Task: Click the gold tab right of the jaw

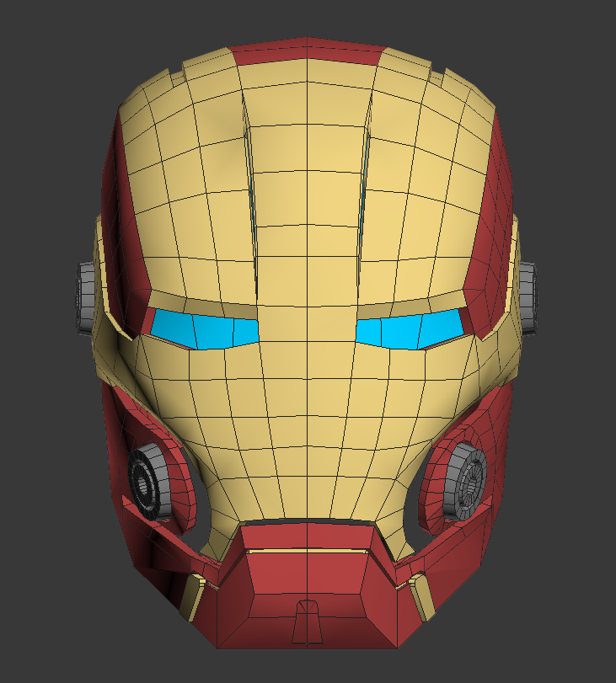Action: click(x=422, y=597)
